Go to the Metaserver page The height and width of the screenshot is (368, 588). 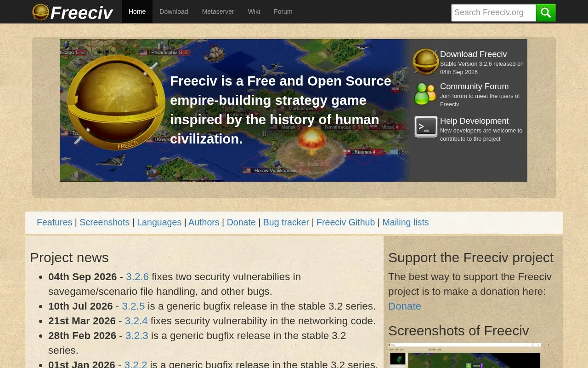pyautogui.click(x=218, y=11)
